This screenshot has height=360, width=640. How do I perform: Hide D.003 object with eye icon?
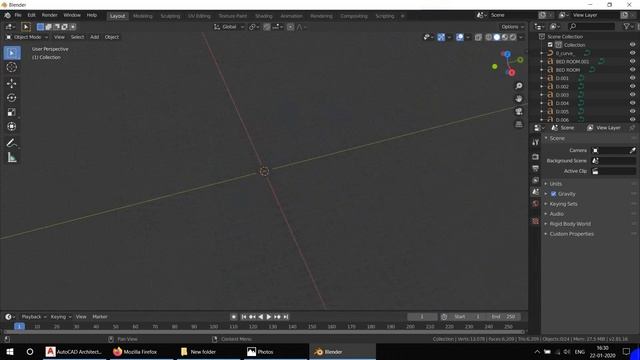(x=633, y=95)
